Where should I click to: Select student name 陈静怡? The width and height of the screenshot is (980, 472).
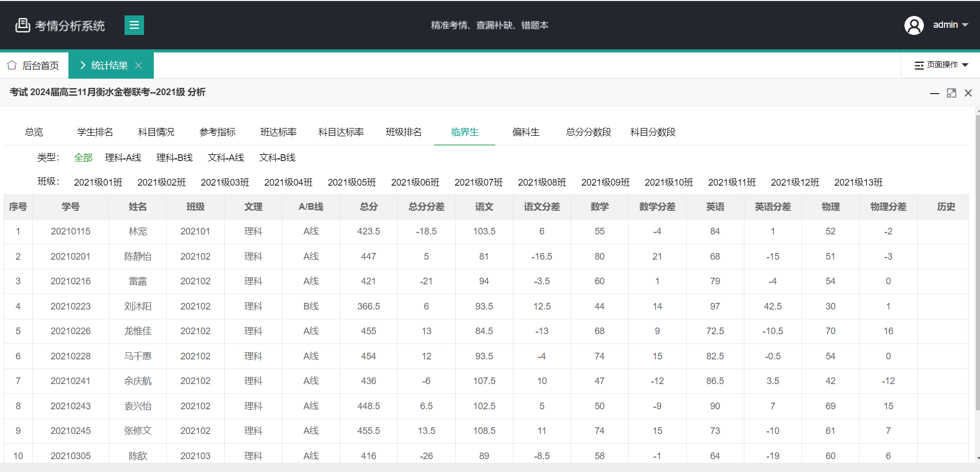click(138, 257)
